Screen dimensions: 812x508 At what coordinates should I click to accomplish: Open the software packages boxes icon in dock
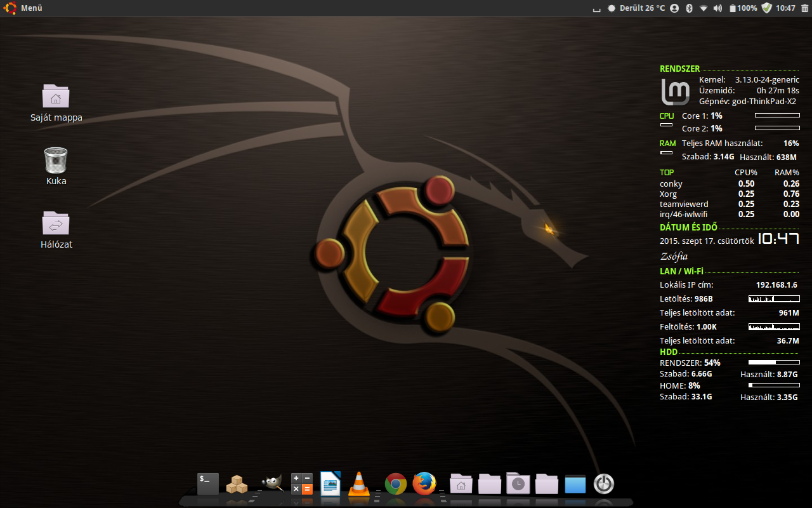pyautogui.click(x=237, y=484)
